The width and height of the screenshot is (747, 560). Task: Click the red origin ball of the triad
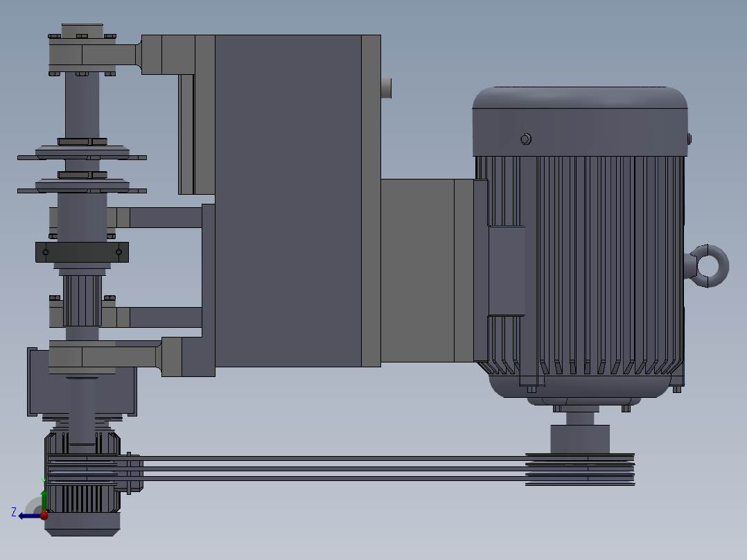44,515
